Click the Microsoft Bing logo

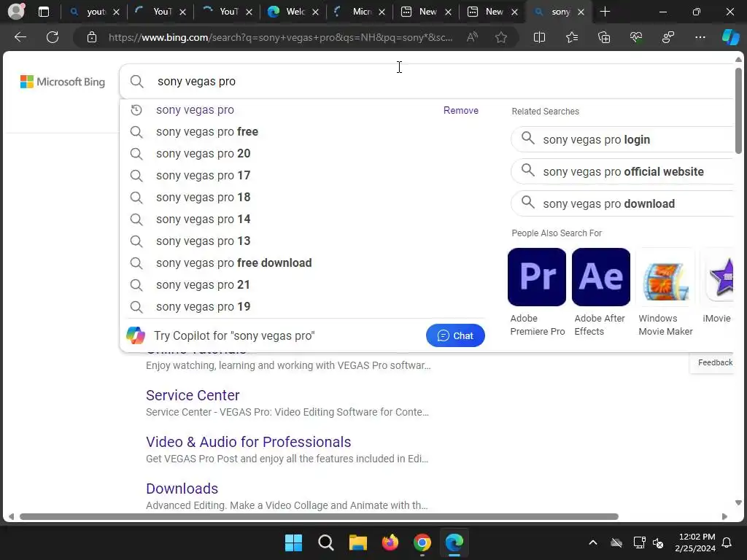coord(63,82)
